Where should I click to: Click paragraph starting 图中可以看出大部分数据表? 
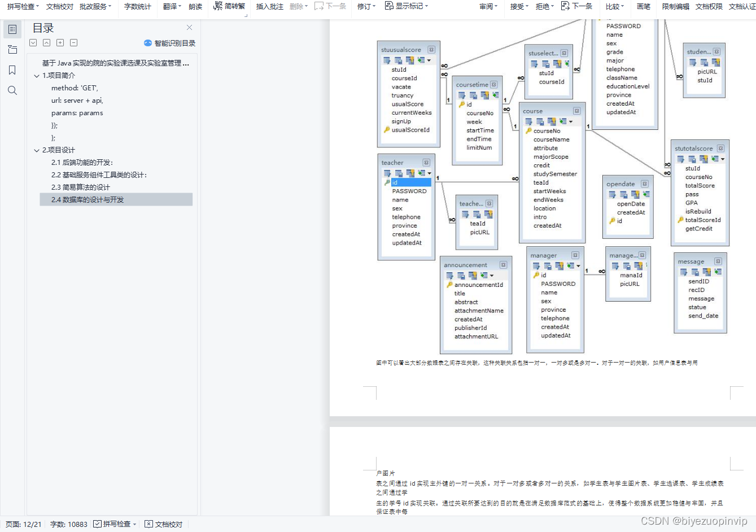[536, 363]
